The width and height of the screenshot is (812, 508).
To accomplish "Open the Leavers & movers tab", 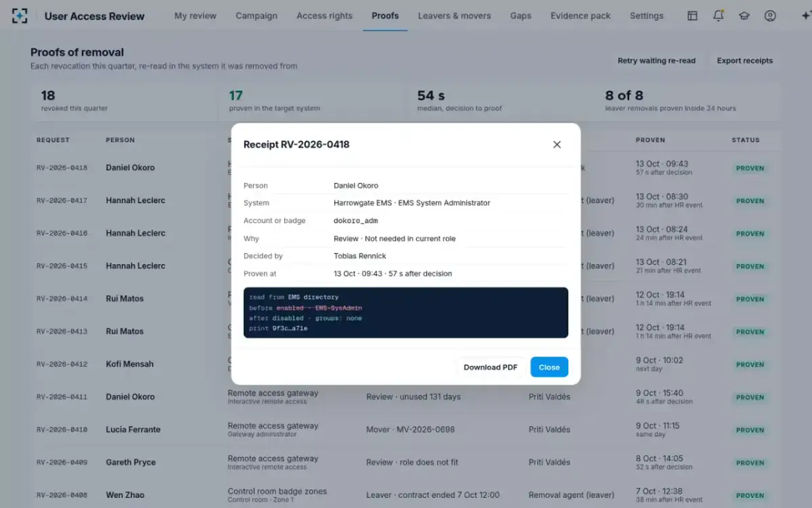I will (x=455, y=16).
